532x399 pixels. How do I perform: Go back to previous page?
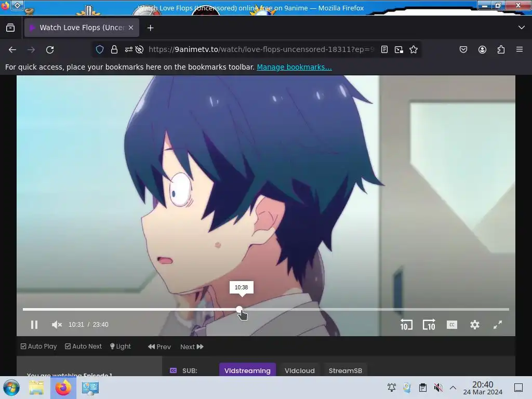coord(12,50)
